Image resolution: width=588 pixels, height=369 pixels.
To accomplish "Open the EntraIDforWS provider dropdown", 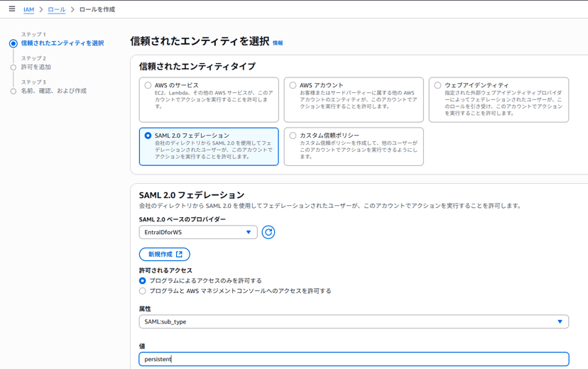I will tap(197, 232).
